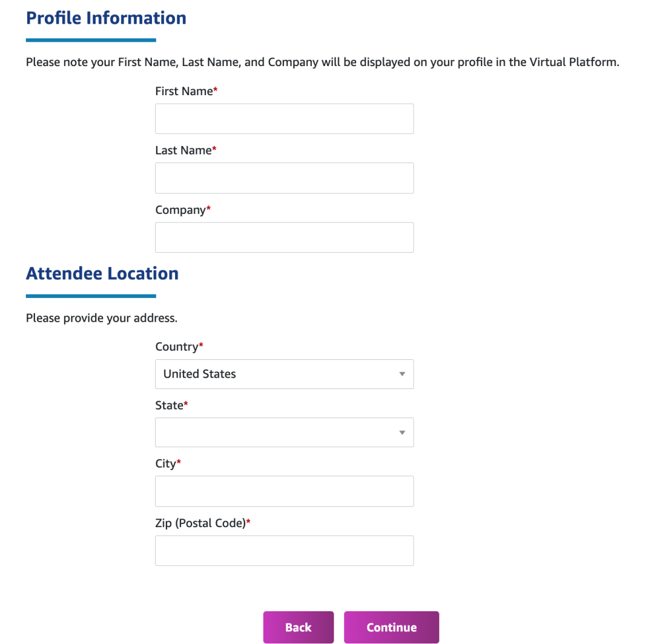Click the Zip (Postal Code) label
This screenshot has height=644, width=654.
[x=200, y=523]
